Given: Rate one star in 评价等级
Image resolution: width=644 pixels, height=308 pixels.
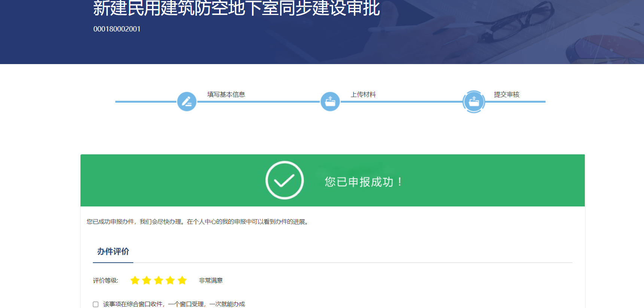Looking at the screenshot, I should click(135, 280).
